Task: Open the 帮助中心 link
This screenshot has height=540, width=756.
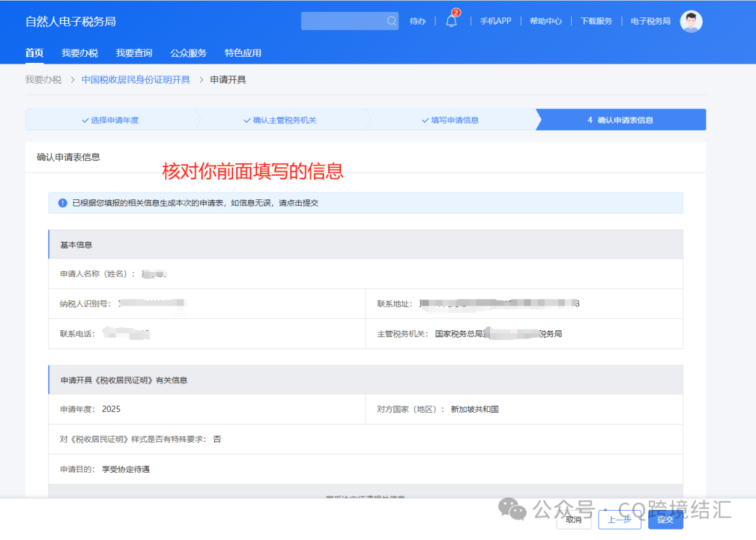Action: (546, 21)
